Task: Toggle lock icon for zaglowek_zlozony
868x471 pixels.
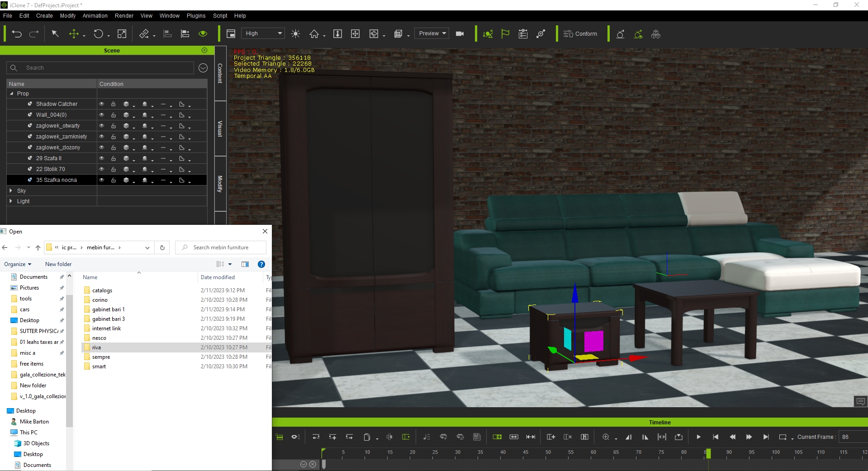Action: point(114,147)
